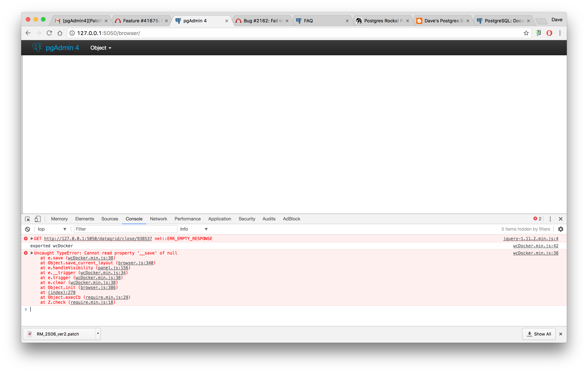Clear console with the ban icon
This screenshot has width=588, height=373.
(28, 229)
